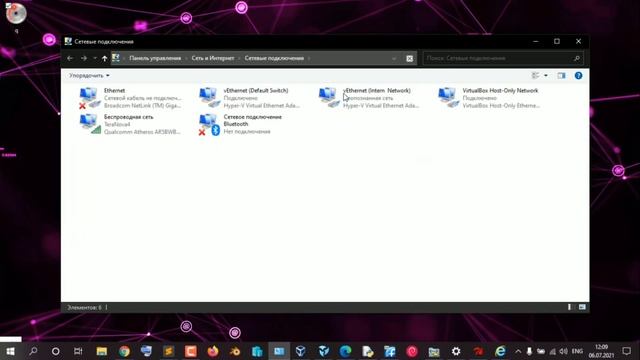The height and width of the screenshot is (360, 640).
Task: Launch Blender from taskbar
Action: [235, 351]
